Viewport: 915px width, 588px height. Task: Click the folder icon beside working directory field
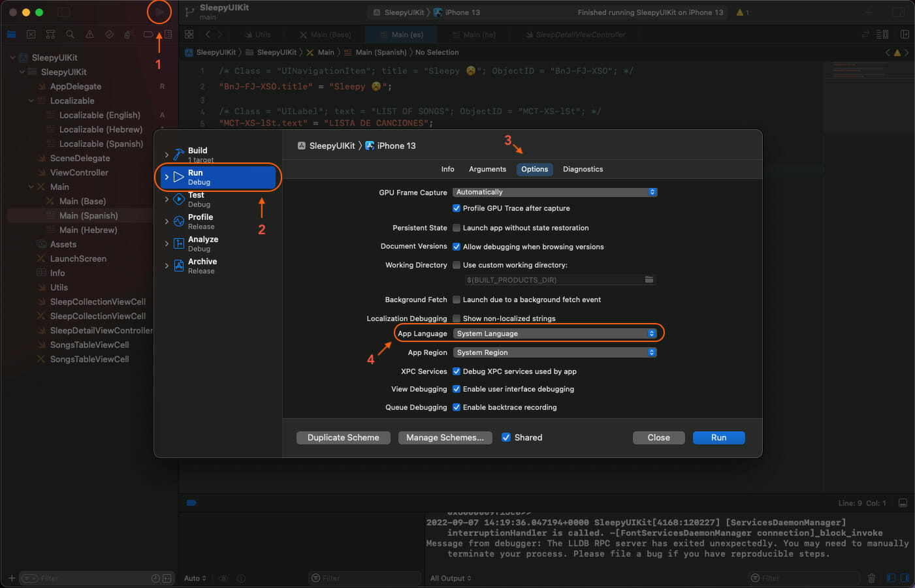(x=649, y=280)
